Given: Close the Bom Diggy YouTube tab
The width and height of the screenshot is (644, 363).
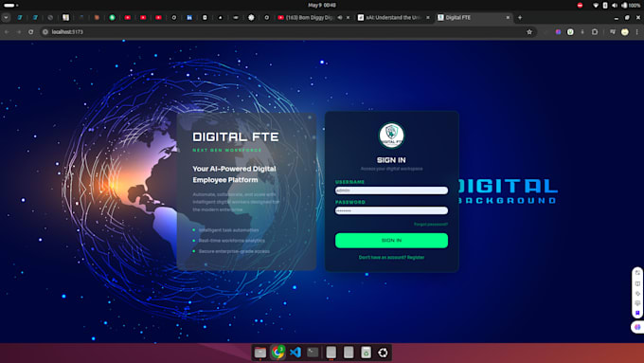Looking at the screenshot, I should (x=349, y=18).
